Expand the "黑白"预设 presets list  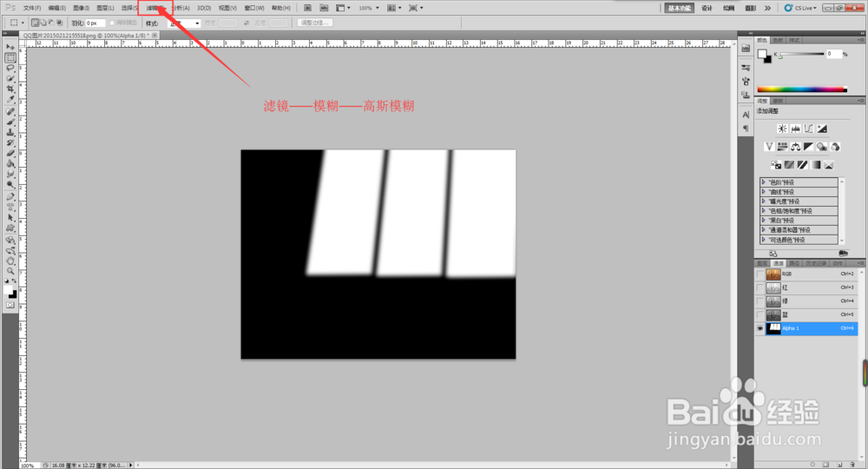click(x=763, y=221)
